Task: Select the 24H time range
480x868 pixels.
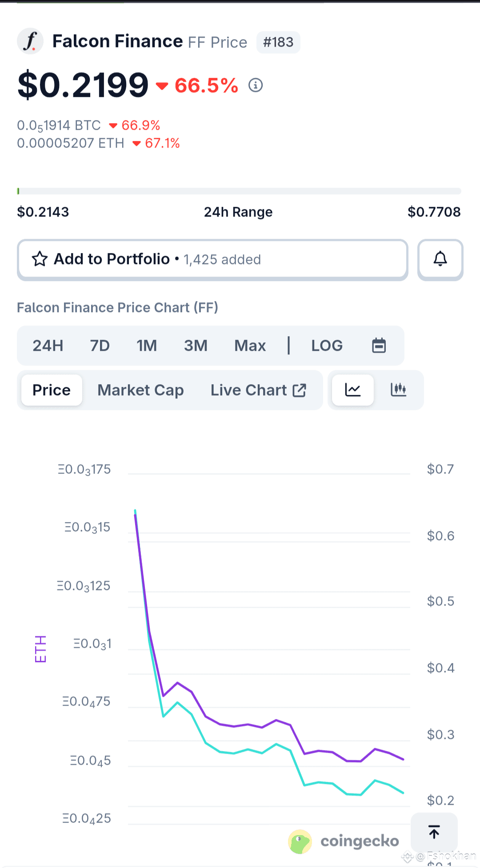Action: [48, 346]
